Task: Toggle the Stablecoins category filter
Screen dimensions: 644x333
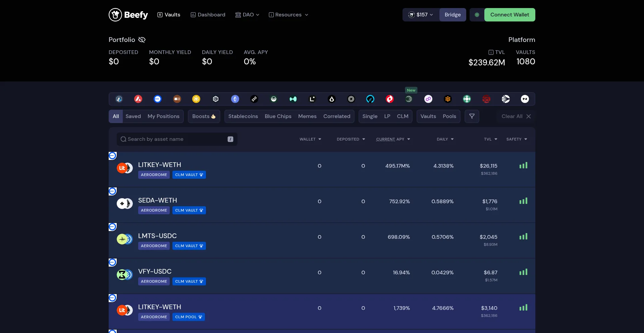Action: [243, 116]
